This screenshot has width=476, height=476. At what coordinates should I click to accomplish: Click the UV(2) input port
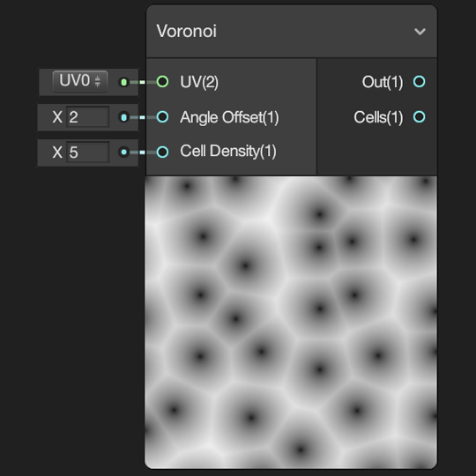(162, 82)
